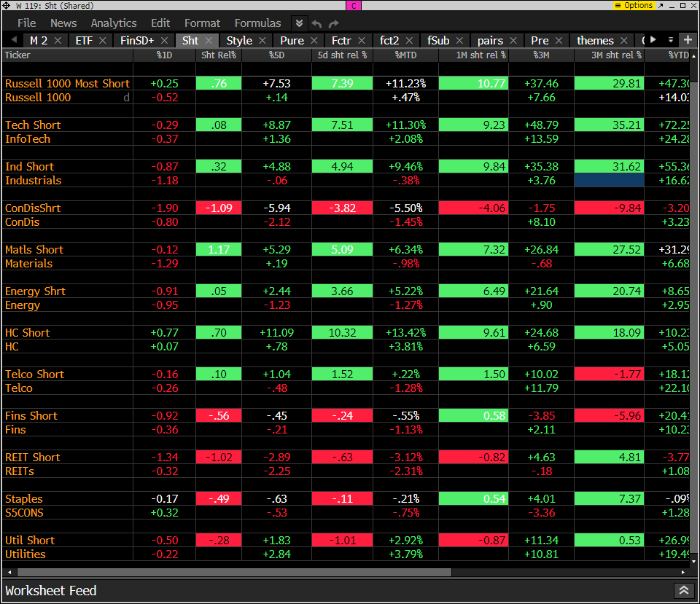This screenshot has height=604, width=700.
Task: Click the yellow Options button
Action: (634, 5)
